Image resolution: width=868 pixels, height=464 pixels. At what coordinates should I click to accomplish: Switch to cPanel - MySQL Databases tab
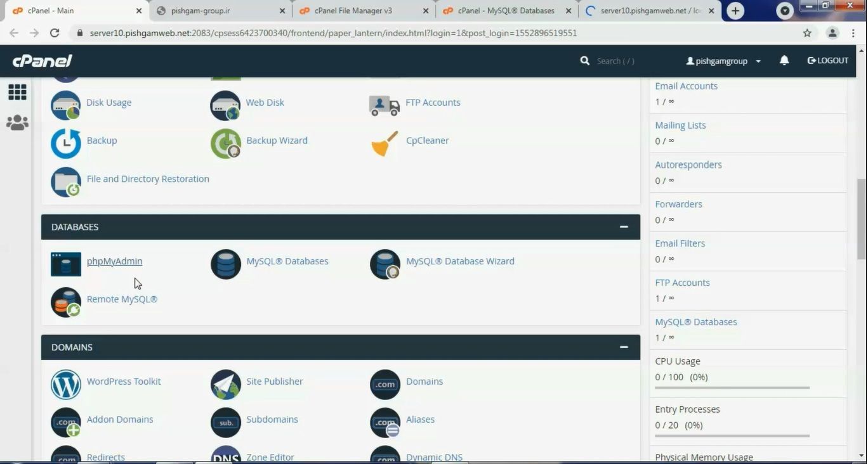click(x=508, y=11)
